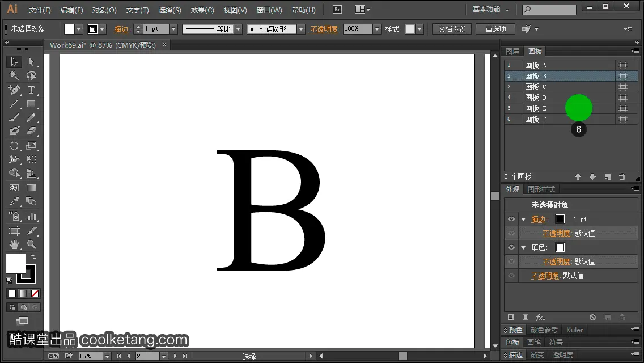This screenshot has width=644, height=363.
Task: Select the Artboard tool
Action: [x=14, y=231]
